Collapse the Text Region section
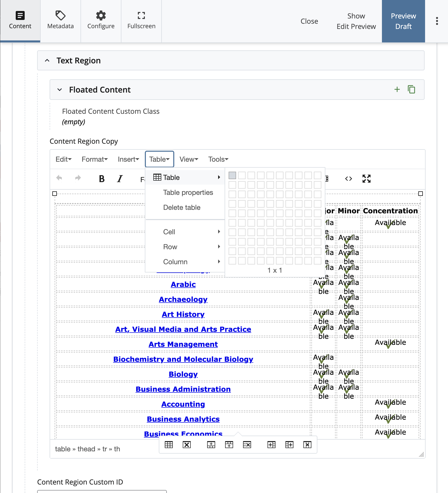 tap(47, 60)
